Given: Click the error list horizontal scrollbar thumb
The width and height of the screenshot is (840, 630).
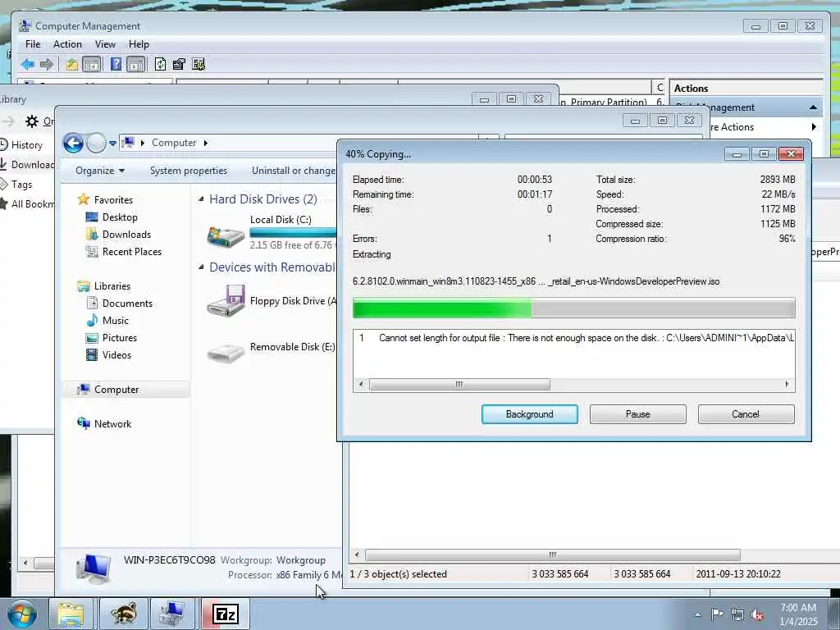Looking at the screenshot, I should point(459,384).
